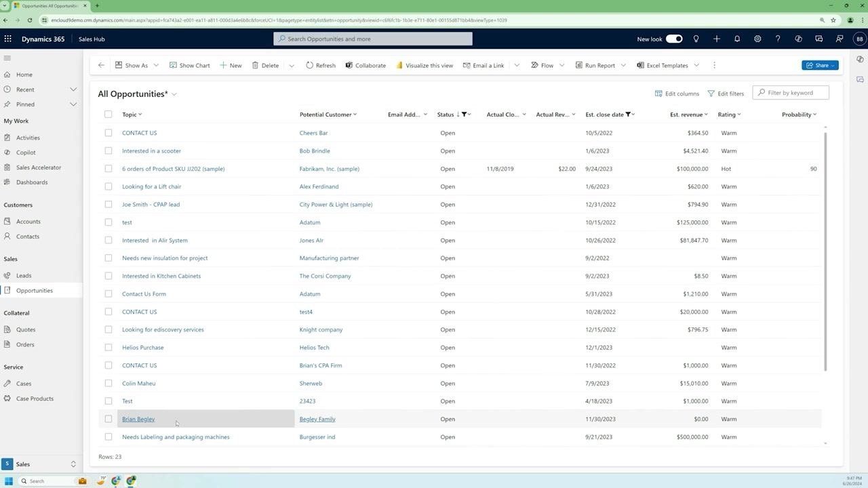The height and width of the screenshot is (488, 868).
Task: Open Accounts in the sidebar
Action: pos(28,222)
